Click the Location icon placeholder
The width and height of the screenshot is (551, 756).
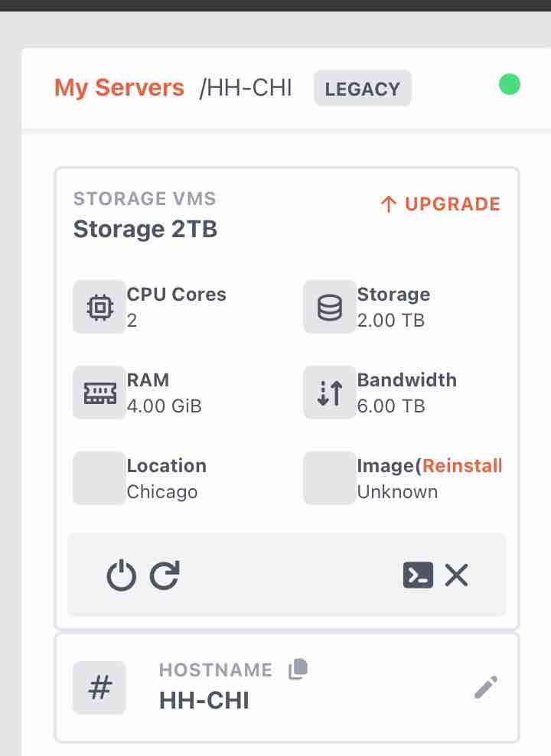click(x=99, y=478)
